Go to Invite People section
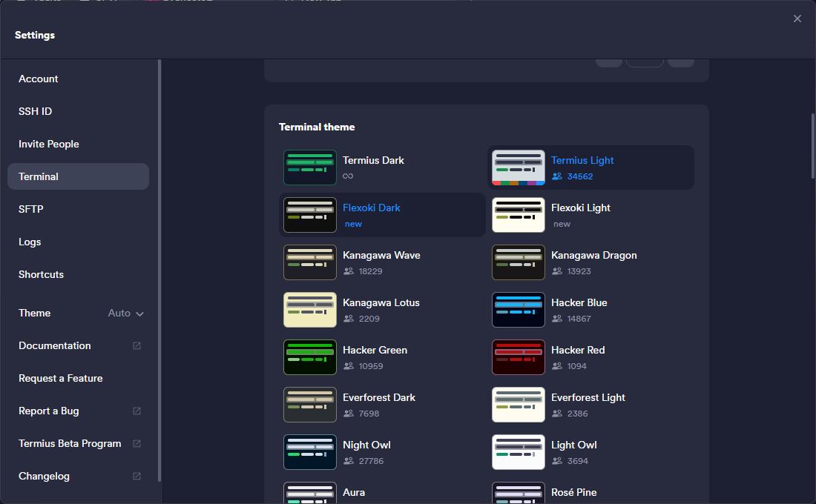 pyautogui.click(x=78, y=144)
